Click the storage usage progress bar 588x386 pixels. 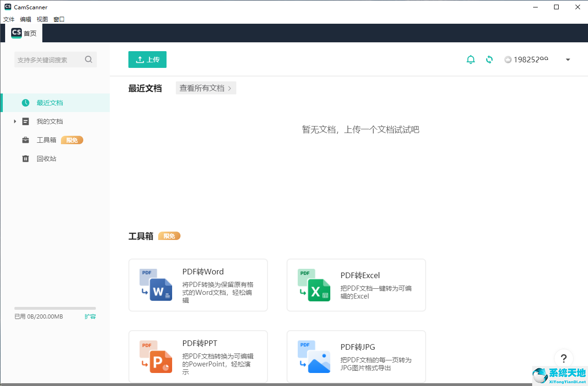tap(55, 308)
